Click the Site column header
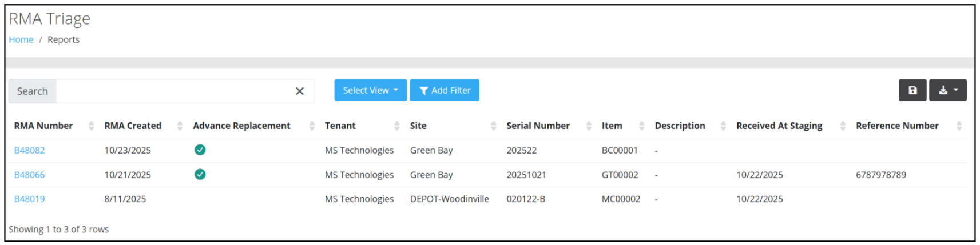Screen dimensions: 980x245 418,126
